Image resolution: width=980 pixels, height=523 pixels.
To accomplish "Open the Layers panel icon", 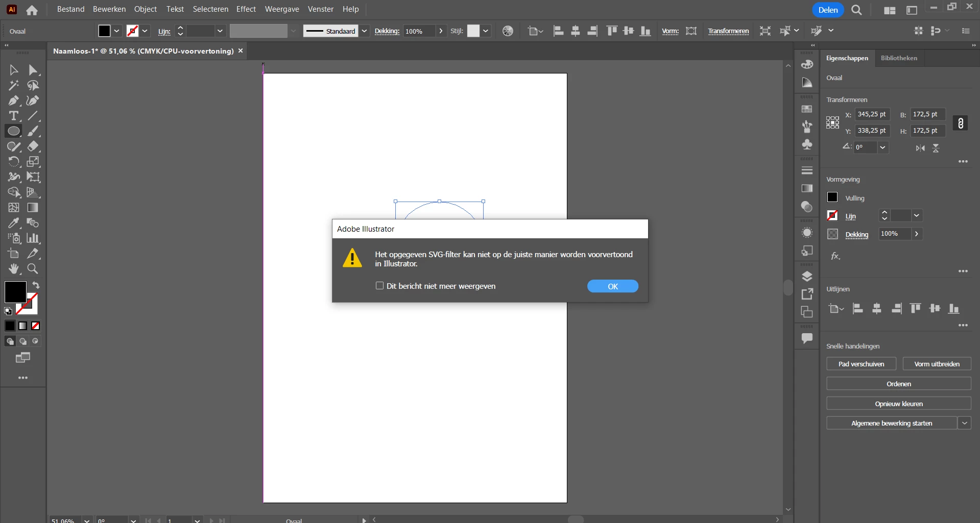I will click(x=807, y=277).
